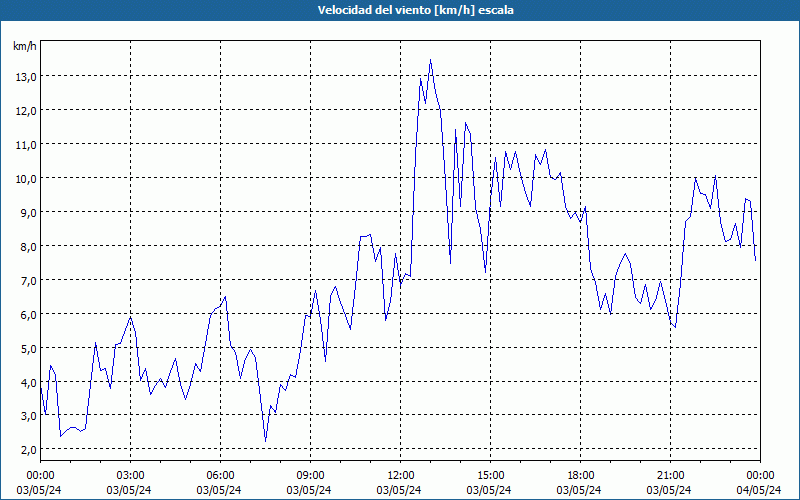Click the '18:00' time axis label
Image resolution: width=800 pixels, height=500 pixels.
[x=581, y=476]
